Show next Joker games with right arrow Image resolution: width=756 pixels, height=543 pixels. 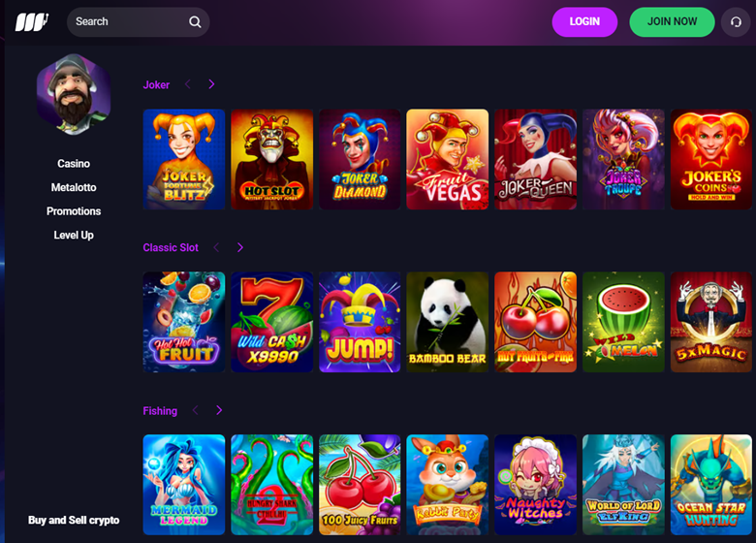211,84
